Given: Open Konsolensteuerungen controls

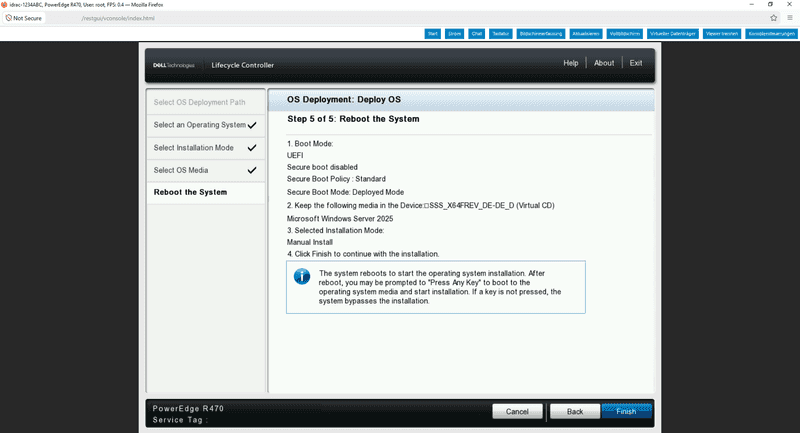Looking at the screenshot, I should pos(771,34).
